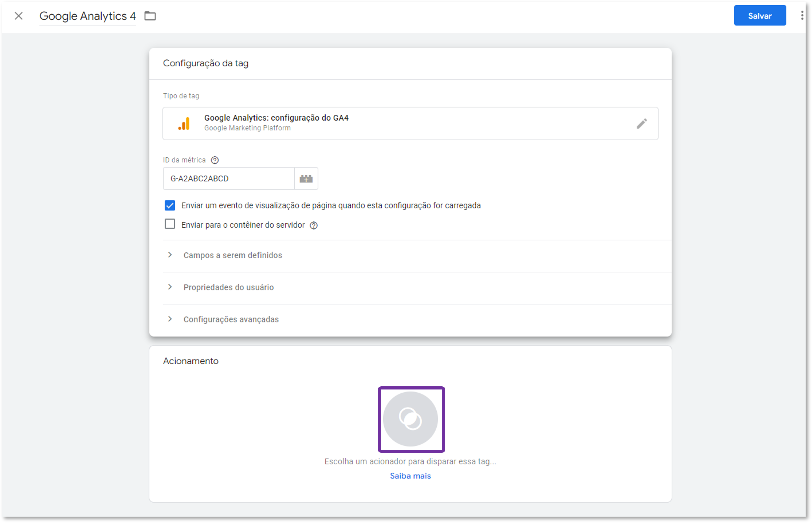The height and width of the screenshot is (523, 812).
Task: Click the Google Analytics bar chart logo
Action: (184, 123)
